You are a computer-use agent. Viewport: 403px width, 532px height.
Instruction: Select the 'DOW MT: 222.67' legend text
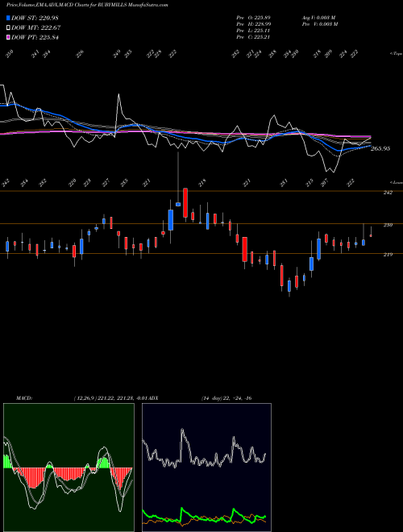point(36,27)
